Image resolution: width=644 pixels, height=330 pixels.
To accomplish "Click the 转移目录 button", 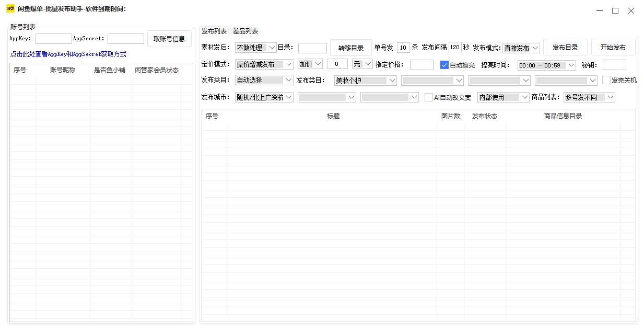I will 351,48.
